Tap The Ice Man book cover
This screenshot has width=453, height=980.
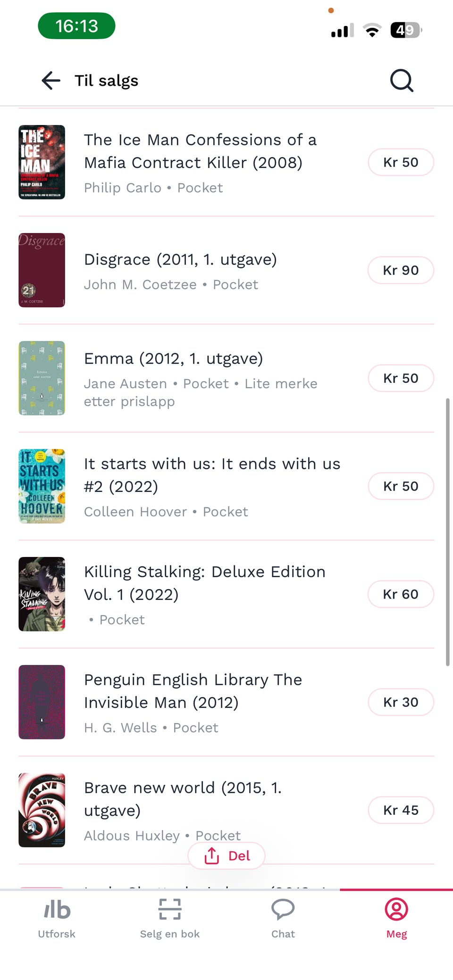[42, 162]
